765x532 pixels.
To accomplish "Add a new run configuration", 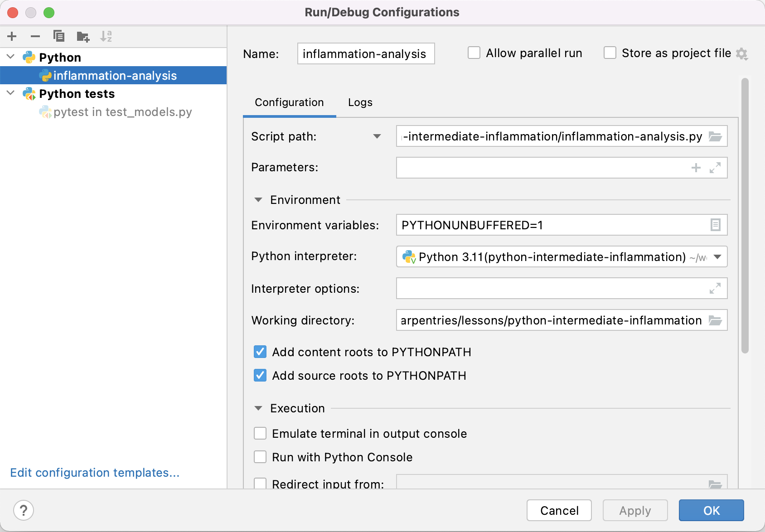I will tap(12, 36).
